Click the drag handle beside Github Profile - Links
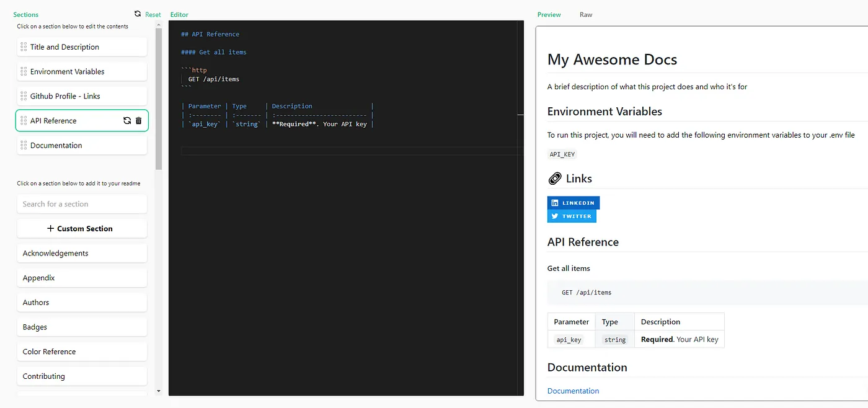 pyautogui.click(x=24, y=96)
